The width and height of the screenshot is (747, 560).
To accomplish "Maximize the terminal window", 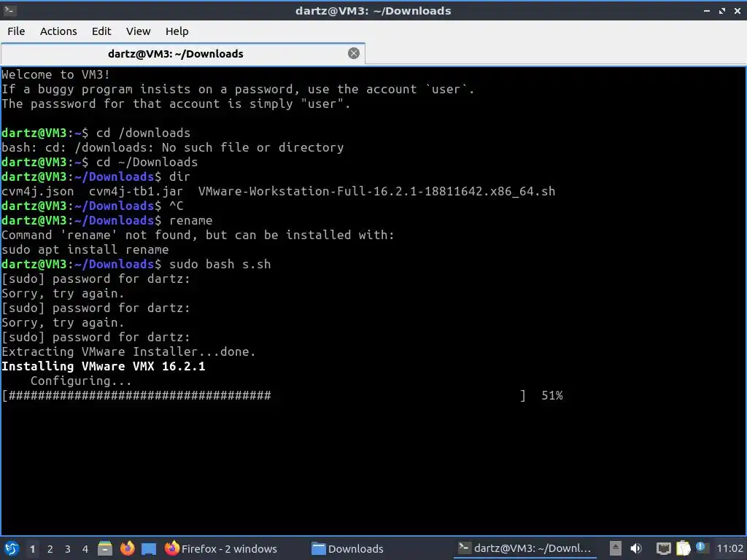I will [722, 10].
